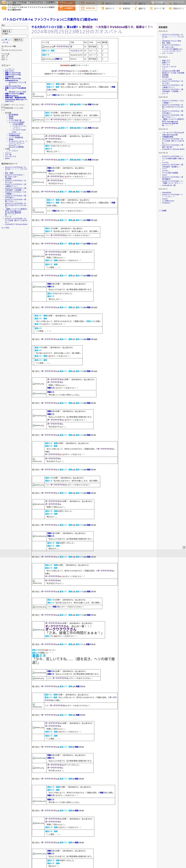The width and height of the screenshot is (186, 868).
Task: Open TimeEater in 更新履歴
Action: [166, 203]
